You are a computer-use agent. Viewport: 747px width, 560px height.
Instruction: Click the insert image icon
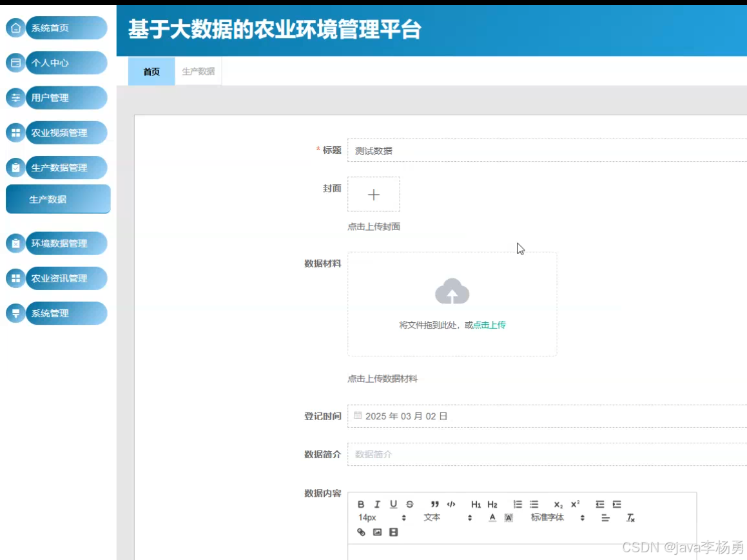(x=377, y=532)
